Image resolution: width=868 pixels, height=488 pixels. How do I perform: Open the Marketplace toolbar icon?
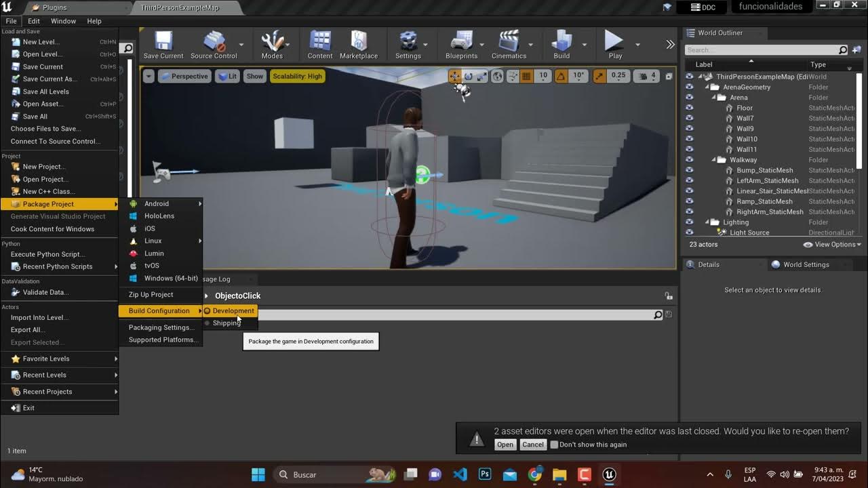359,41
